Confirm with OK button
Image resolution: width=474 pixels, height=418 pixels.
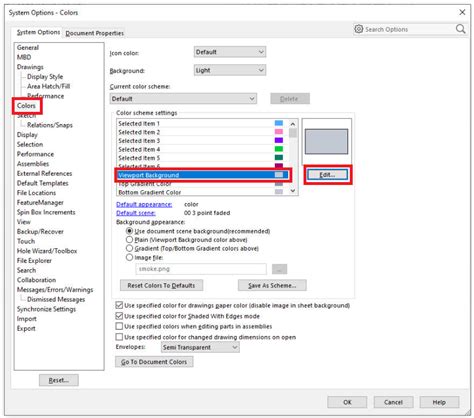[347, 402]
